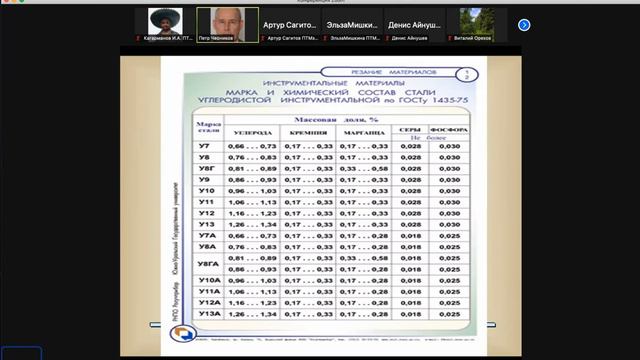This screenshot has width=640, height=360.
Task: Click phosphorus value '0,025' in У10А row
Action: pyautogui.click(x=450, y=281)
